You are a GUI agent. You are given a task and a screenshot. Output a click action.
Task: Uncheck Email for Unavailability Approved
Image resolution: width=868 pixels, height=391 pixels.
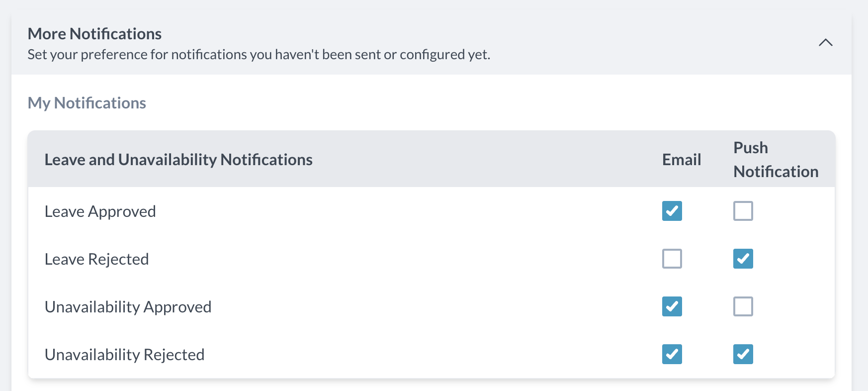point(672,306)
